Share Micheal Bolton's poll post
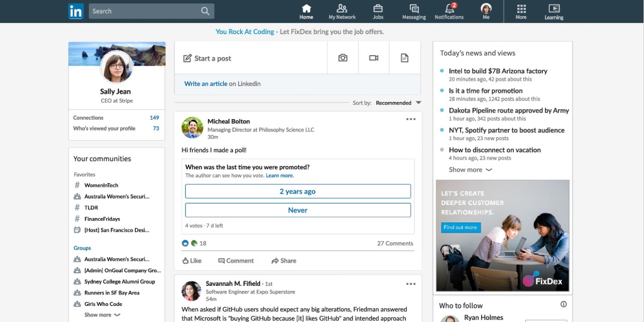This screenshot has width=644, height=322. 284,261
